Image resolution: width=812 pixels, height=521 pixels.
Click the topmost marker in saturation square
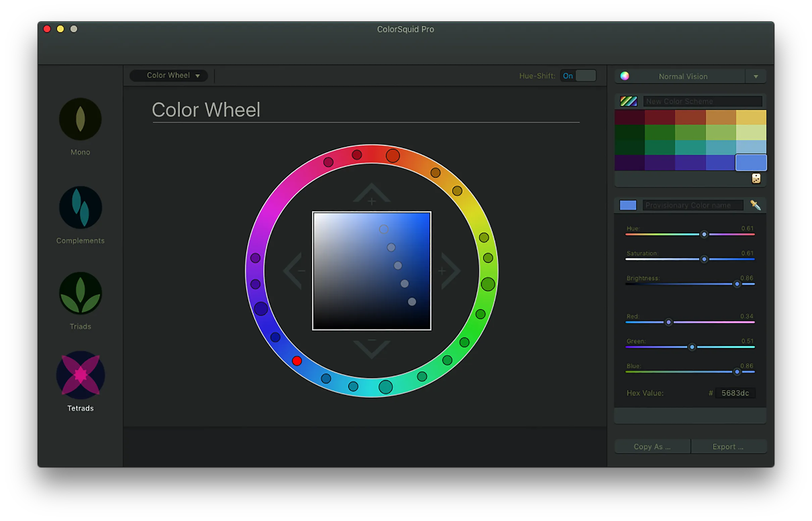tap(383, 229)
